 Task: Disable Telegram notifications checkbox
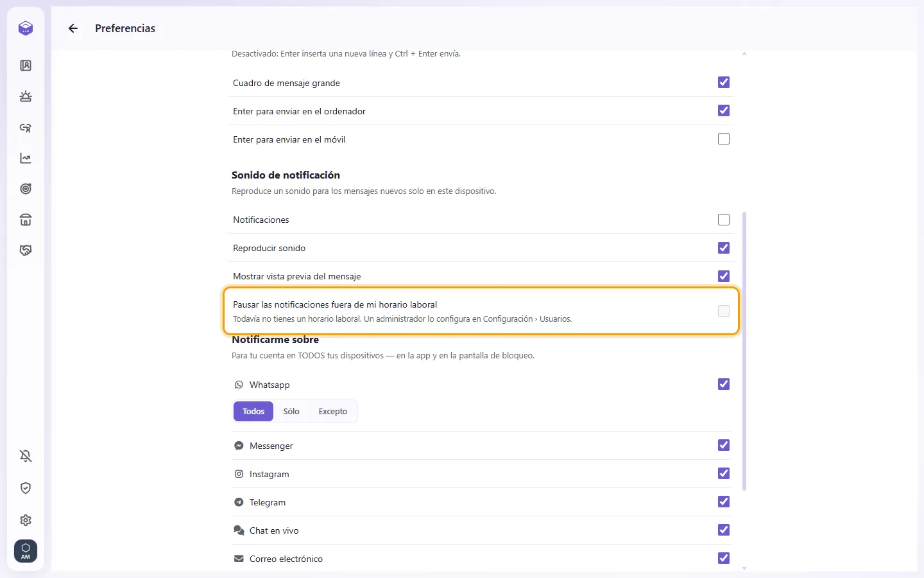[x=724, y=502]
